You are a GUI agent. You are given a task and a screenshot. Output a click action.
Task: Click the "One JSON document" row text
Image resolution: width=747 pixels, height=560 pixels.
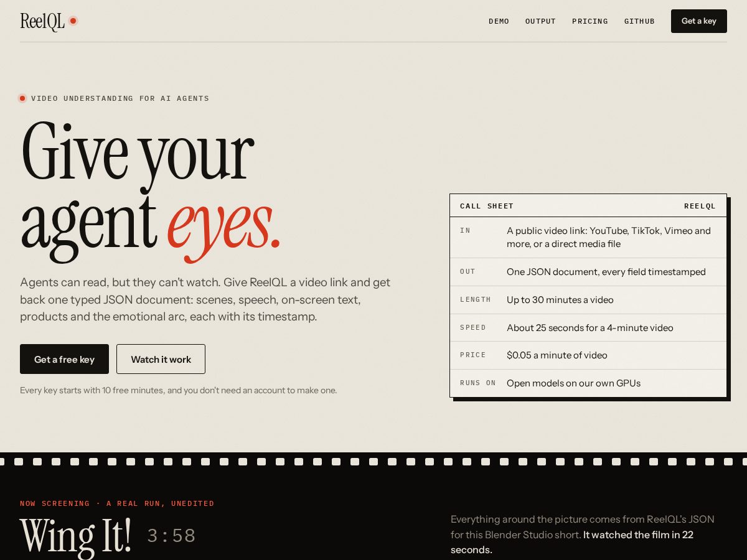(606, 272)
